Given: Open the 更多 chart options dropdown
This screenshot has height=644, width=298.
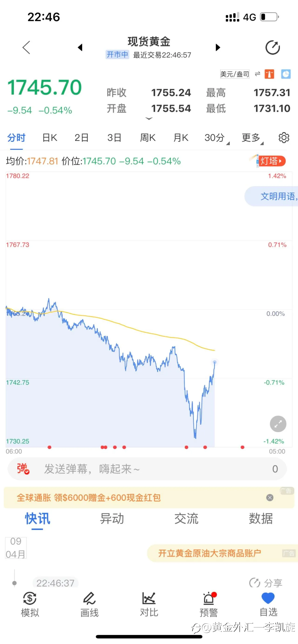Looking at the screenshot, I should (252, 138).
